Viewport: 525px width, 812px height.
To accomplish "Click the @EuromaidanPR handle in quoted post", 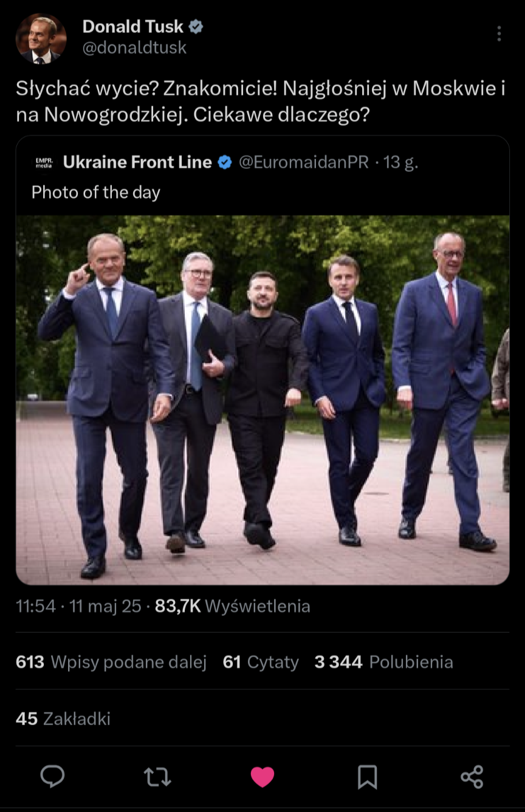I will (303, 162).
